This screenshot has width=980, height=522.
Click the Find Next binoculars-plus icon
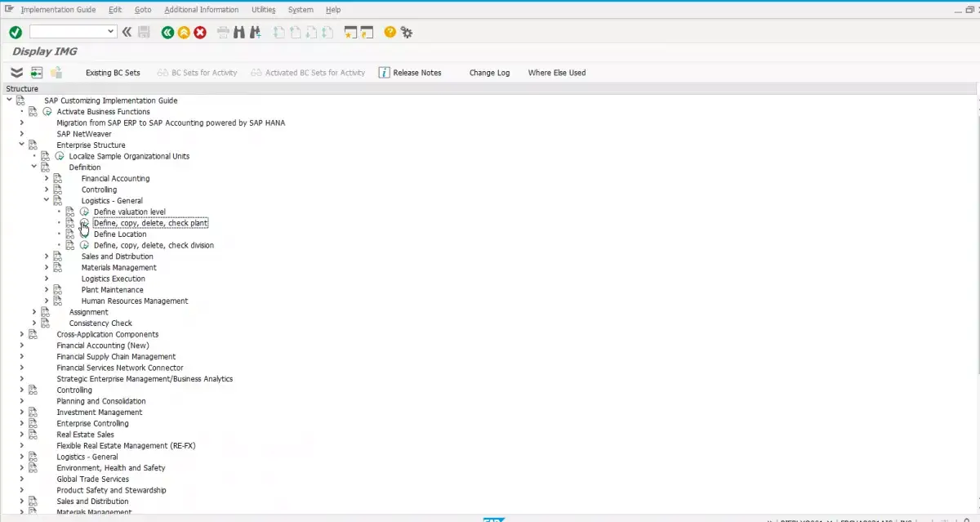point(255,32)
